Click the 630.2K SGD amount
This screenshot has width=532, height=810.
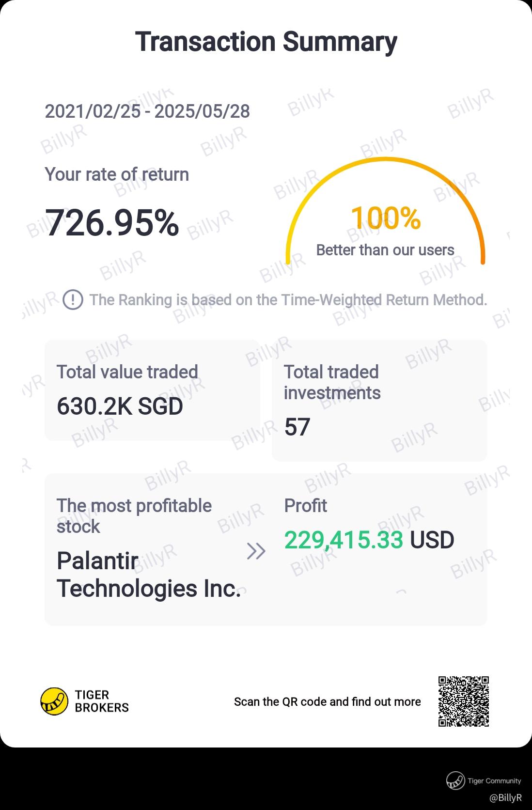coord(120,406)
